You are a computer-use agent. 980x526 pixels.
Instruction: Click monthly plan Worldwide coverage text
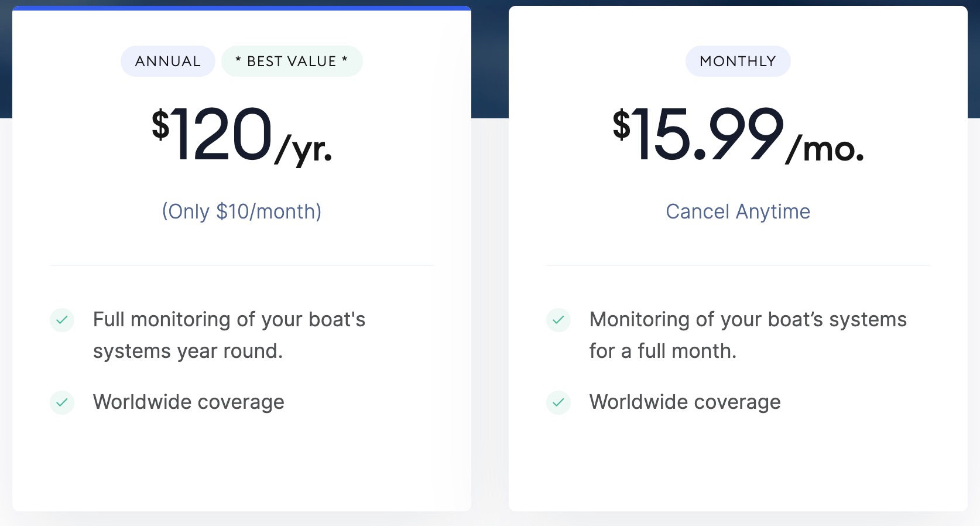pyautogui.click(x=685, y=402)
